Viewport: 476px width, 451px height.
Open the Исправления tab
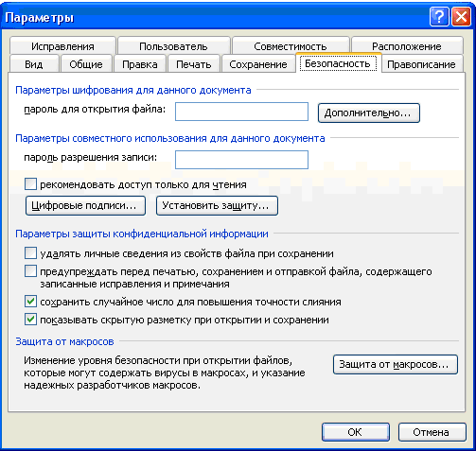point(62,46)
